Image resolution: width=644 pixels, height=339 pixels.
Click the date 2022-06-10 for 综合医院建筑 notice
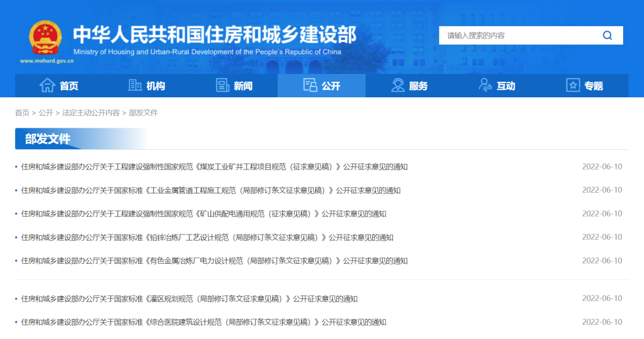pos(602,322)
